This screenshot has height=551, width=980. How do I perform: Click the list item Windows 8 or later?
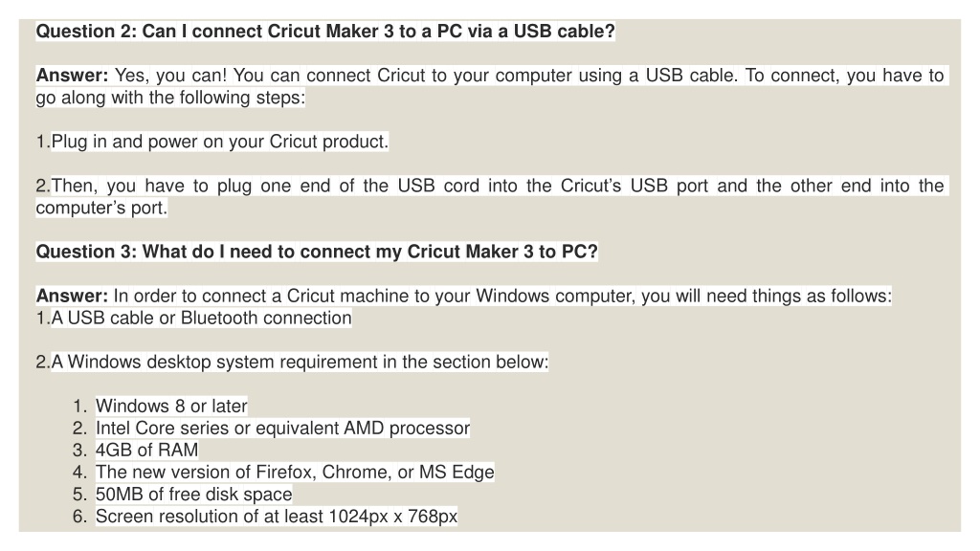click(x=171, y=406)
